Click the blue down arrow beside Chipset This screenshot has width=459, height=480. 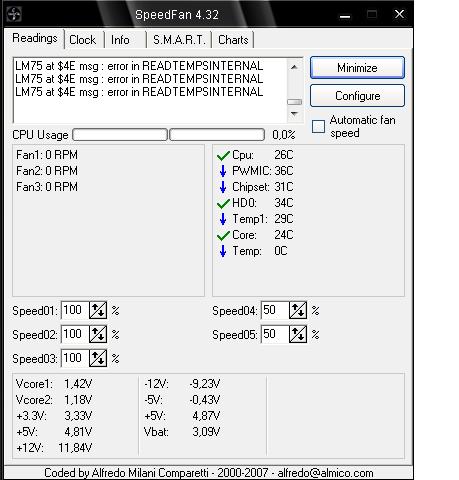coord(223,187)
